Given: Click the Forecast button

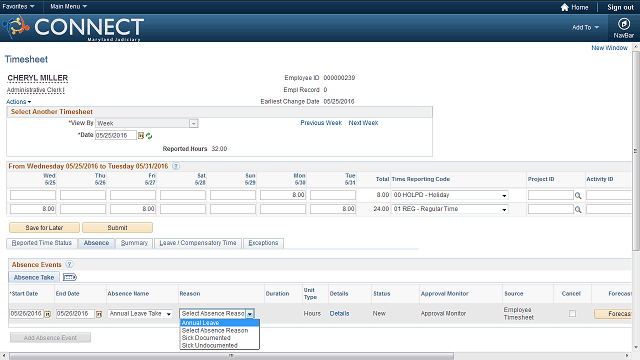Looking at the screenshot, I should [x=613, y=313].
